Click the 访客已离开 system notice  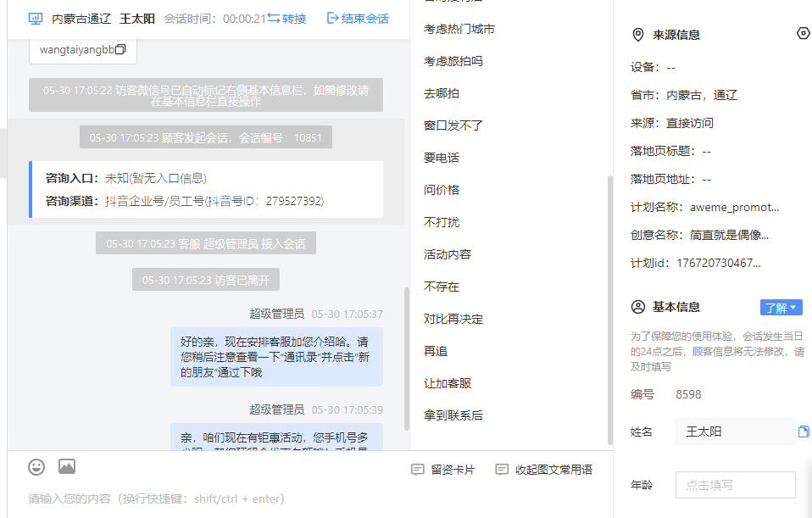point(206,280)
